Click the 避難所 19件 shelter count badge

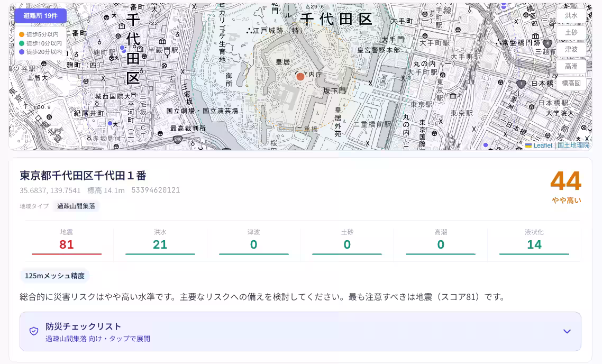click(x=40, y=16)
